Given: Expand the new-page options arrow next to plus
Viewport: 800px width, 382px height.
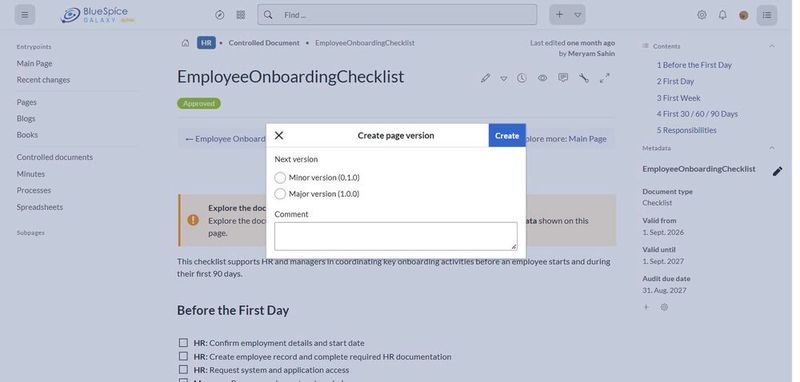Looking at the screenshot, I should (578, 15).
